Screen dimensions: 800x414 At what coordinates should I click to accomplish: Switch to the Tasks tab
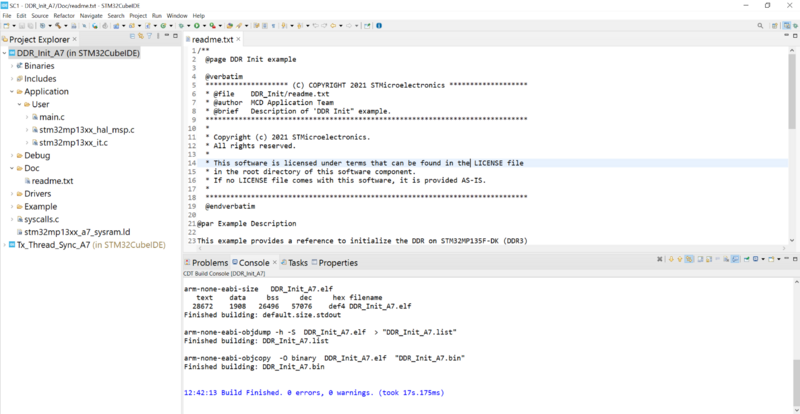294,263
